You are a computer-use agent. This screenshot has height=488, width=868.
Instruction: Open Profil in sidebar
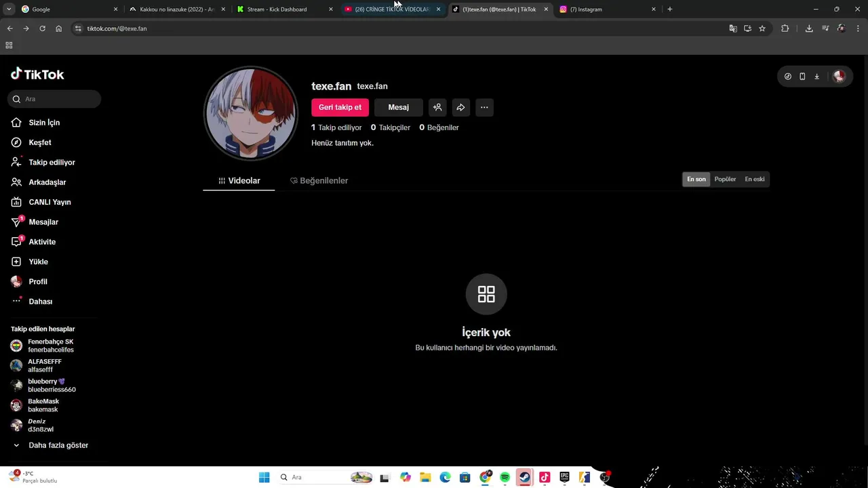38,281
